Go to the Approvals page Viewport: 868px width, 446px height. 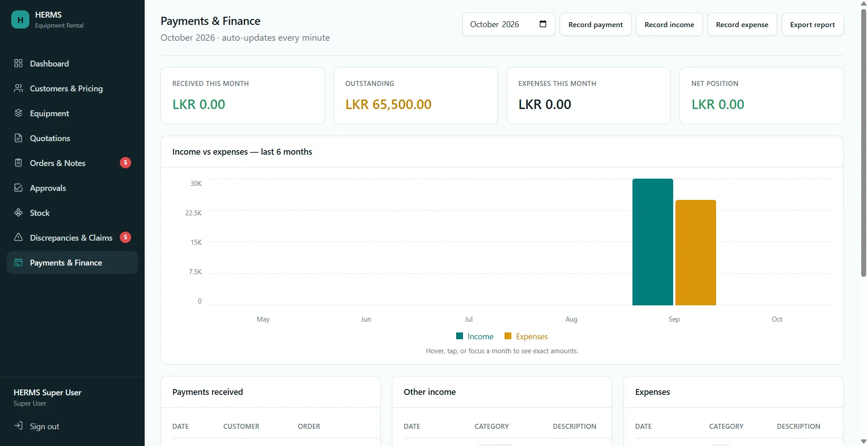72,188
